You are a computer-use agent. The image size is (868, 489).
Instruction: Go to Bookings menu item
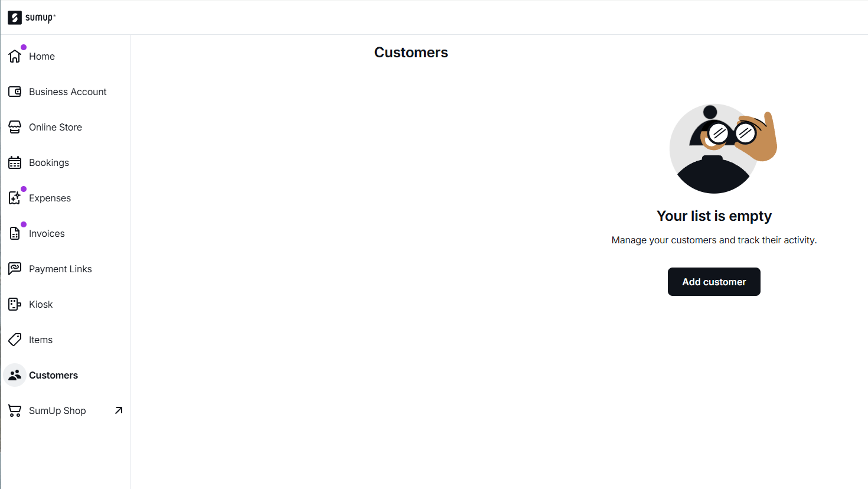pyautogui.click(x=65, y=162)
